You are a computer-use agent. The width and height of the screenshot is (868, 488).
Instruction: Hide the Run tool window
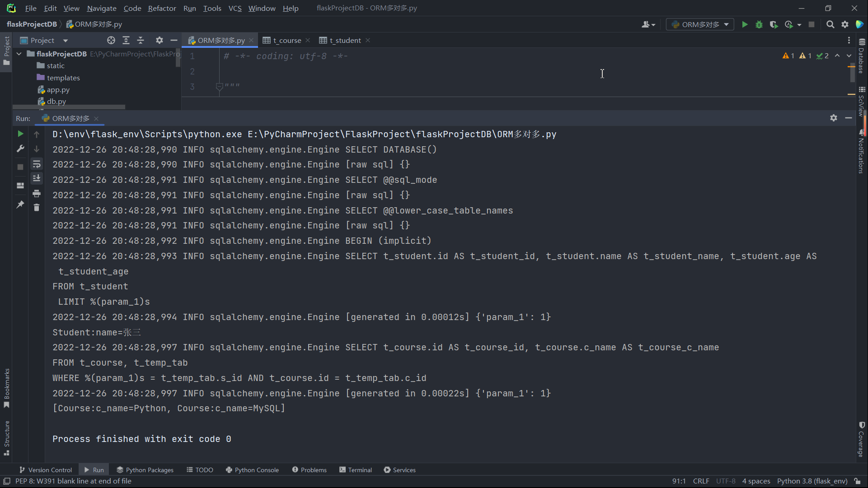(849, 118)
